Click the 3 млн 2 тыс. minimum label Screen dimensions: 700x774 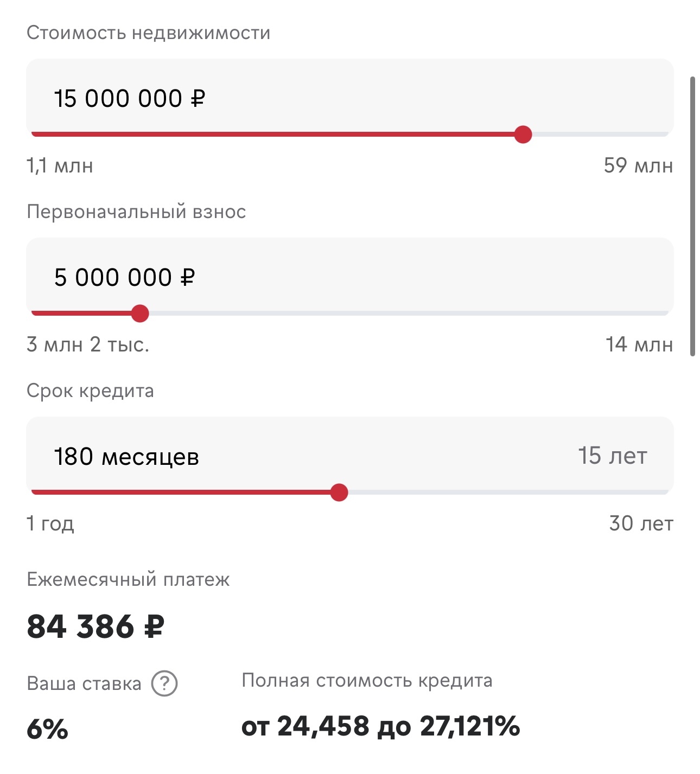pos(88,344)
